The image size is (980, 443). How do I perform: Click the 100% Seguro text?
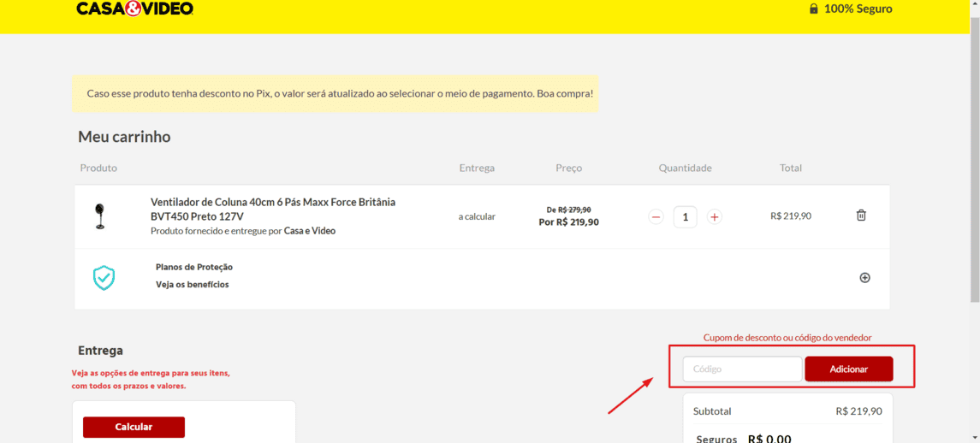coord(858,9)
